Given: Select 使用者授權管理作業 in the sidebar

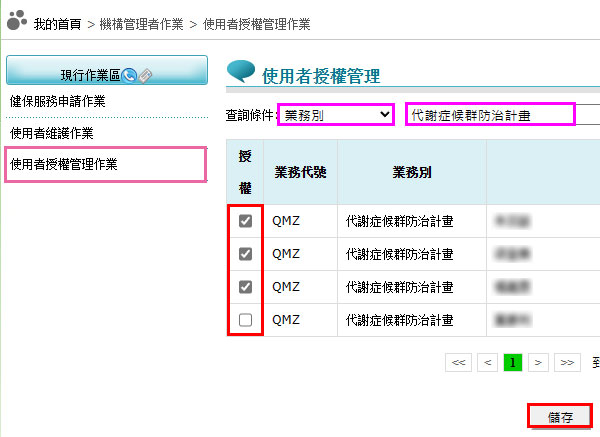Looking at the screenshot, I should point(63,164).
